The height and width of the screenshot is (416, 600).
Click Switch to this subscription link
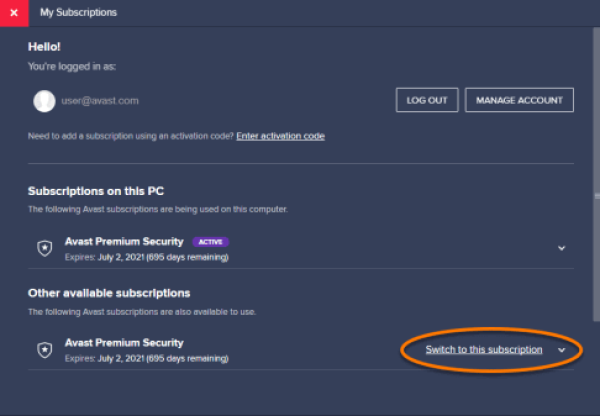[x=484, y=350]
